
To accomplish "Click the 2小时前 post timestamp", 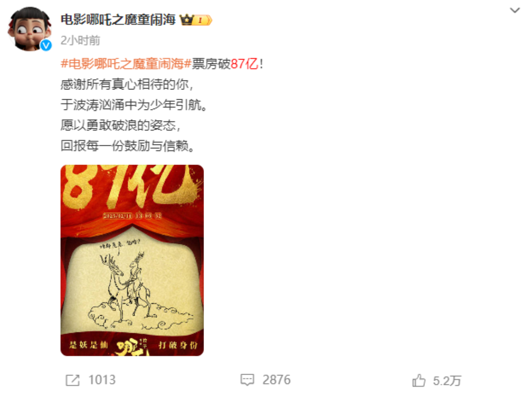I will pyautogui.click(x=80, y=40).
